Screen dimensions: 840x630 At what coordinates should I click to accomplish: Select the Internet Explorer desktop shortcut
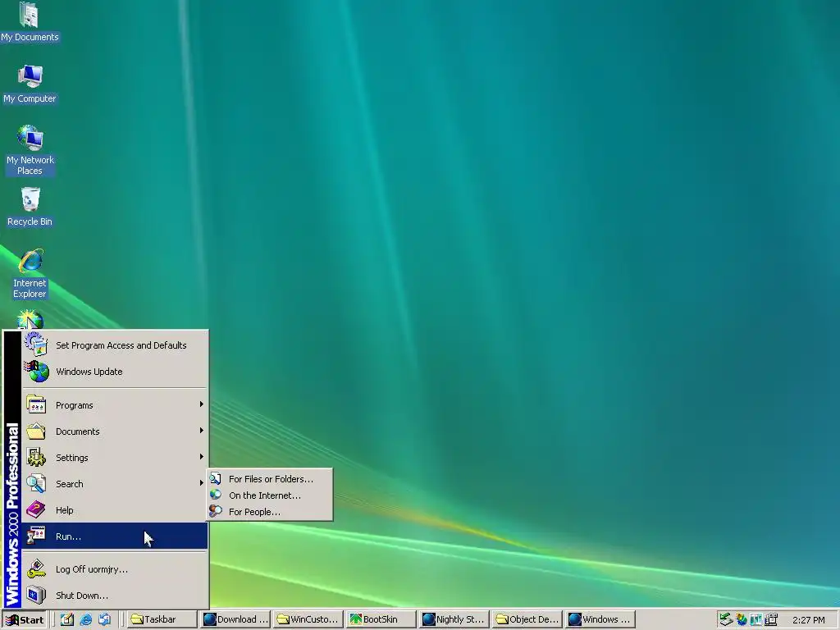point(30,273)
